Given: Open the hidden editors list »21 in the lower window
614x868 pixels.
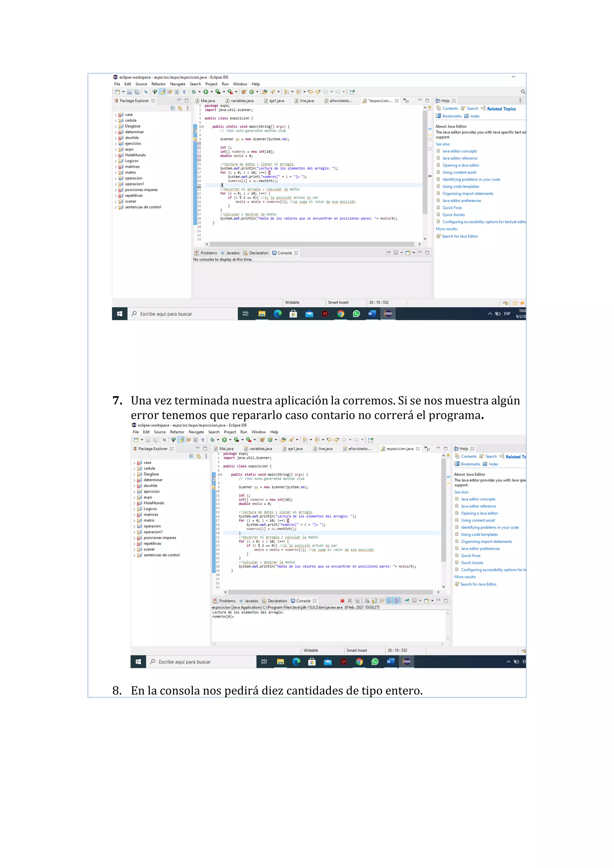Looking at the screenshot, I should [427, 449].
